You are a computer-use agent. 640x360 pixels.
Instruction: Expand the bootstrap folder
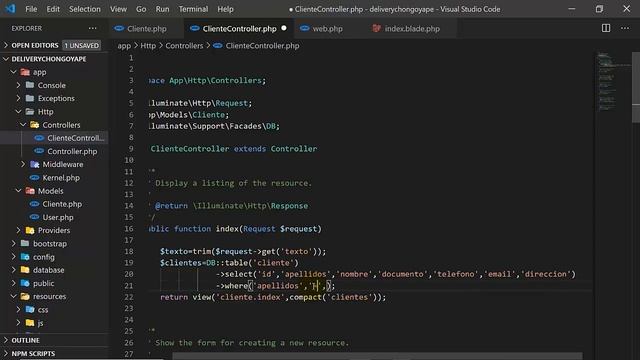click(x=13, y=244)
